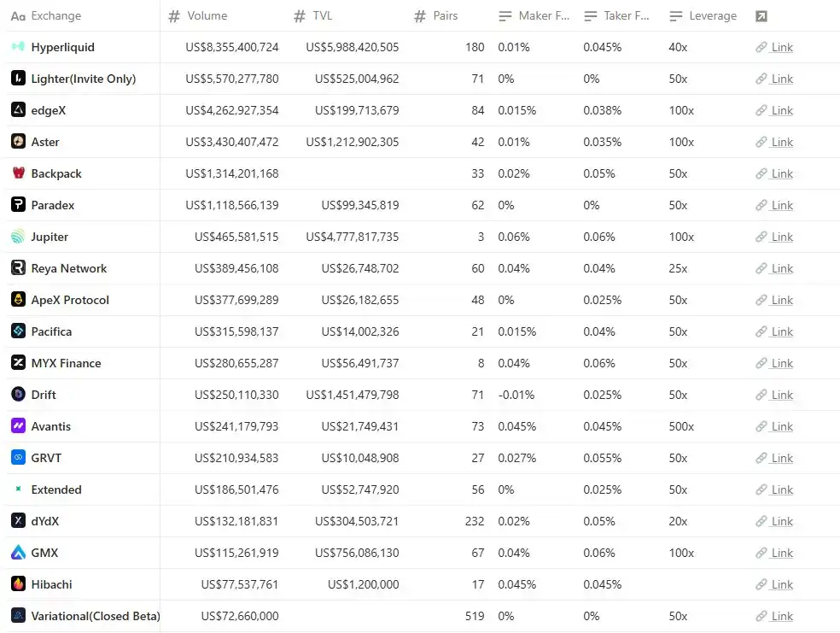Open the Link in the Paradex row
840x633 pixels.
pos(781,205)
